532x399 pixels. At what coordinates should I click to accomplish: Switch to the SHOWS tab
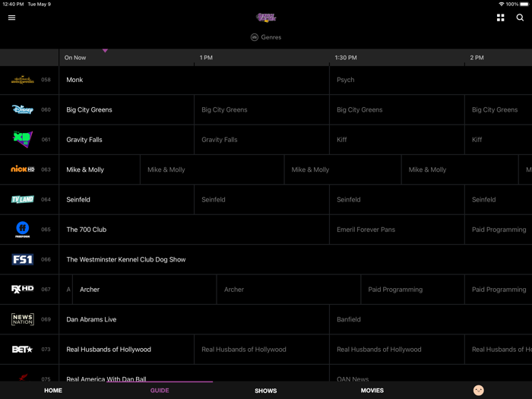click(266, 391)
